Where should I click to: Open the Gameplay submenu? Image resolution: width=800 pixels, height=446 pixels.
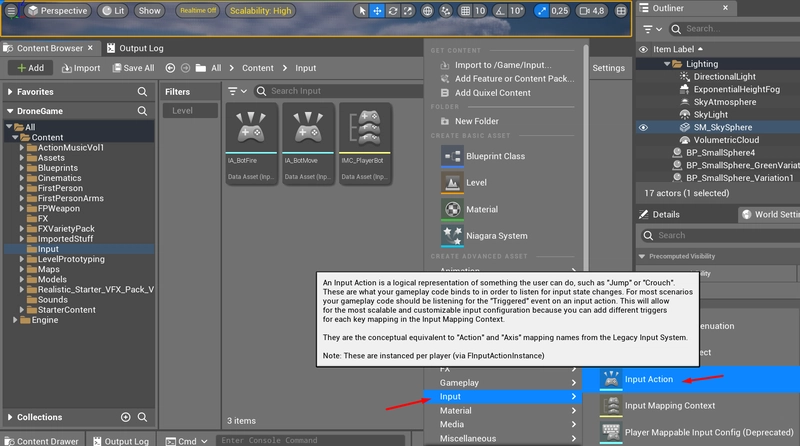pyautogui.click(x=503, y=383)
